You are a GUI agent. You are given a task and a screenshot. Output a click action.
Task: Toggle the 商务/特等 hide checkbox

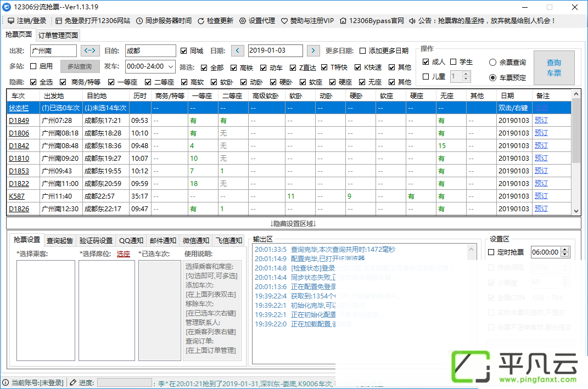pos(63,82)
